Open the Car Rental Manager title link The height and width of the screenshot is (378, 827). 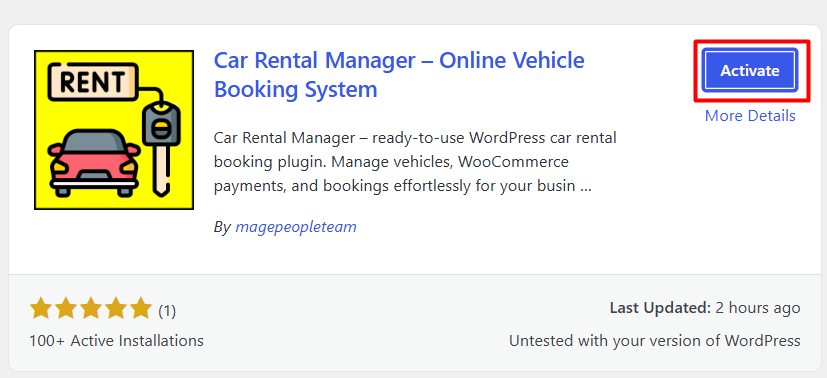(399, 75)
